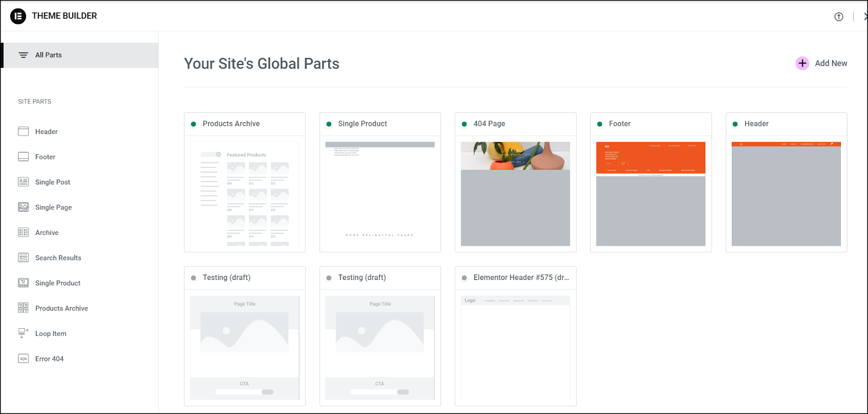Select the Single Post icon
The width and height of the screenshot is (868, 414).
(23, 182)
